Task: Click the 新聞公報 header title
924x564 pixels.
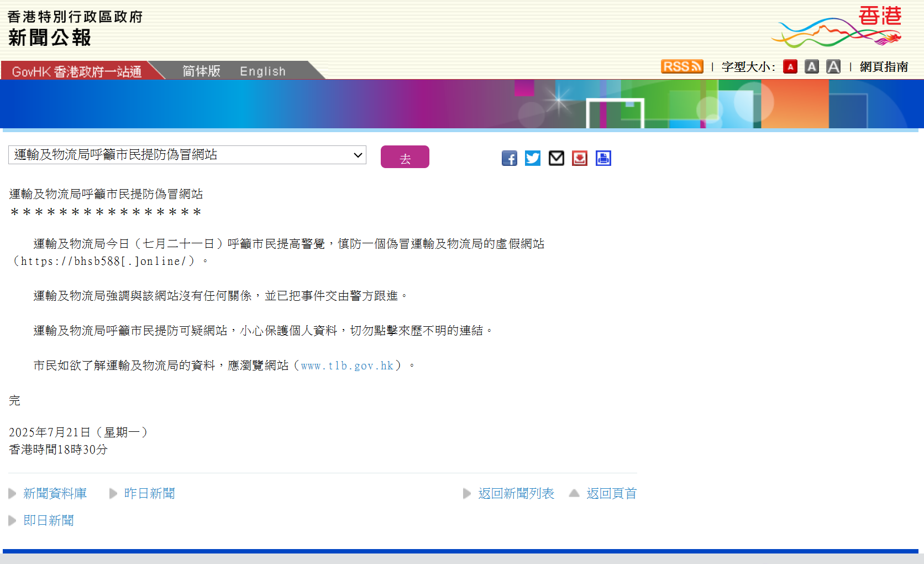Action: point(50,38)
